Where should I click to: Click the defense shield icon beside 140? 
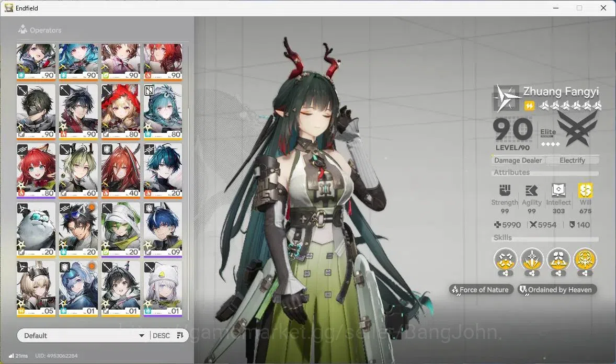click(x=572, y=225)
